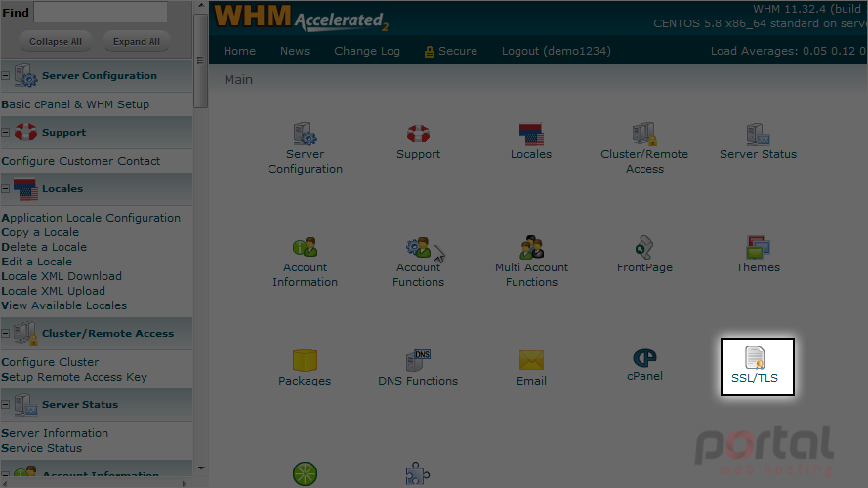Collapse the Server Configuration section
The image size is (868, 488).
coord(6,76)
